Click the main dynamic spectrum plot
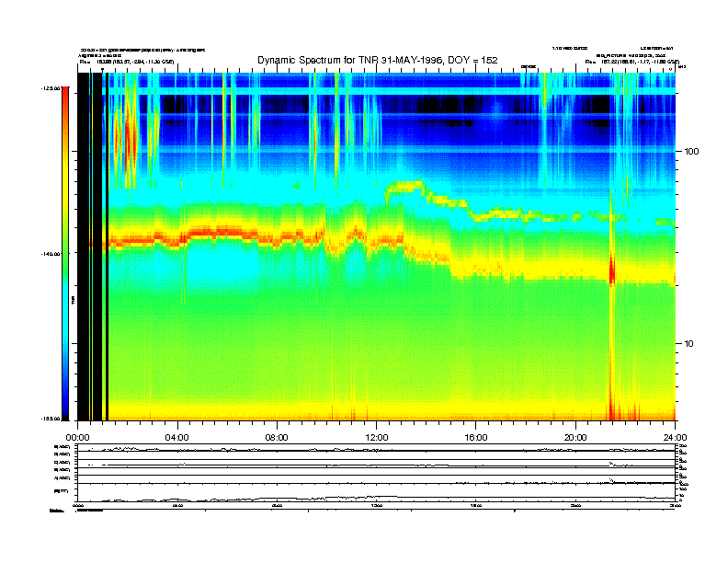The height and width of the screenshot is (563, 728). tap(377, 247)
